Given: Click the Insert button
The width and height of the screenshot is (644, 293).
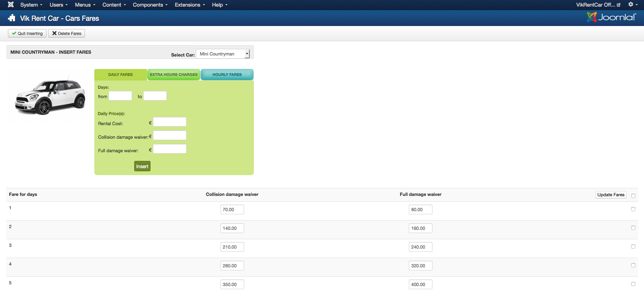Looking at the screenshot, I should pos(142,166).
